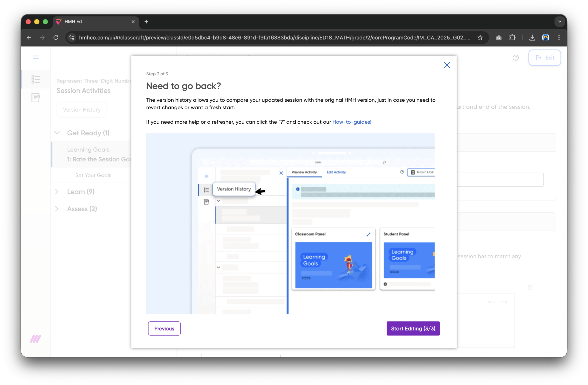Click the Start Editing (3/3) button

click(x=413, y=328)
